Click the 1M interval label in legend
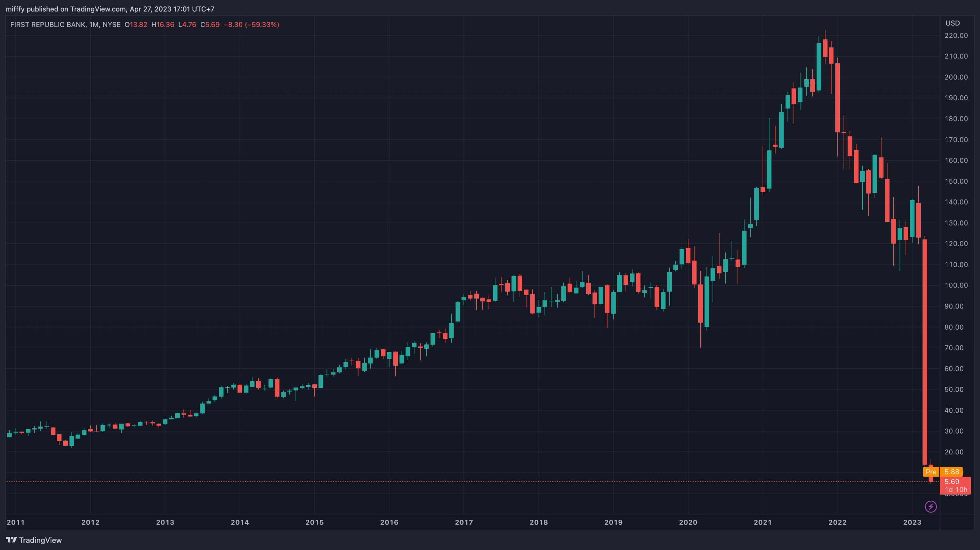The height and width of the screenshot is (550, 980). point(94,25)
